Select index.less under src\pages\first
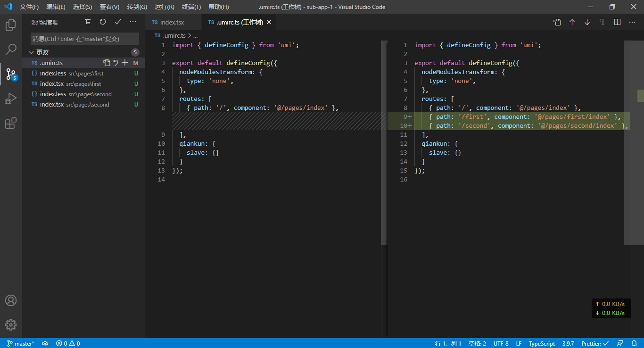644x348 pixels. tap(83, 73)
